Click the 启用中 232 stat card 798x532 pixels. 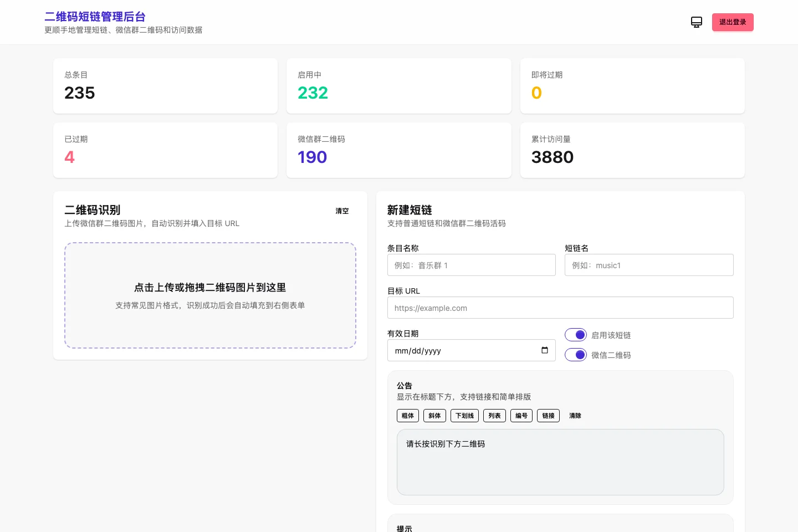pos(399,86)
